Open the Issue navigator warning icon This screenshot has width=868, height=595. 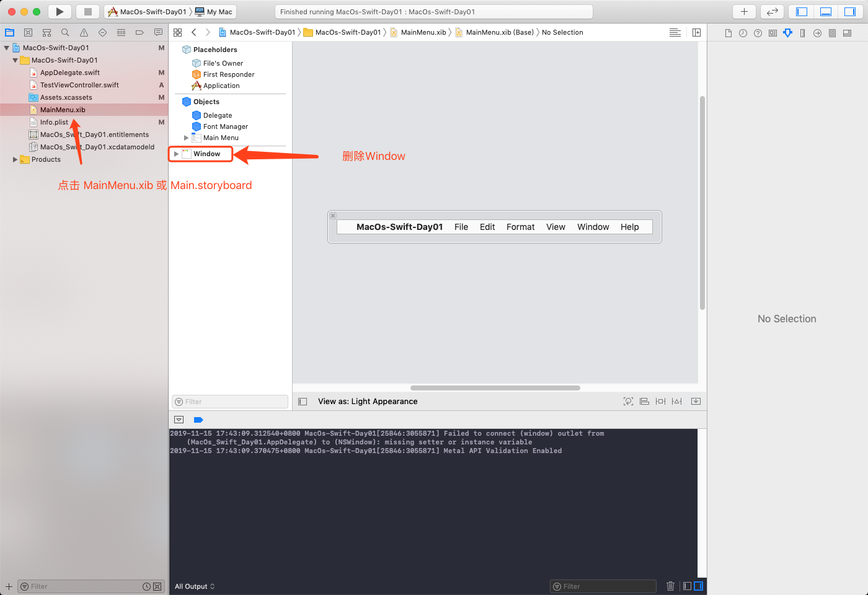tap(84, 33)
